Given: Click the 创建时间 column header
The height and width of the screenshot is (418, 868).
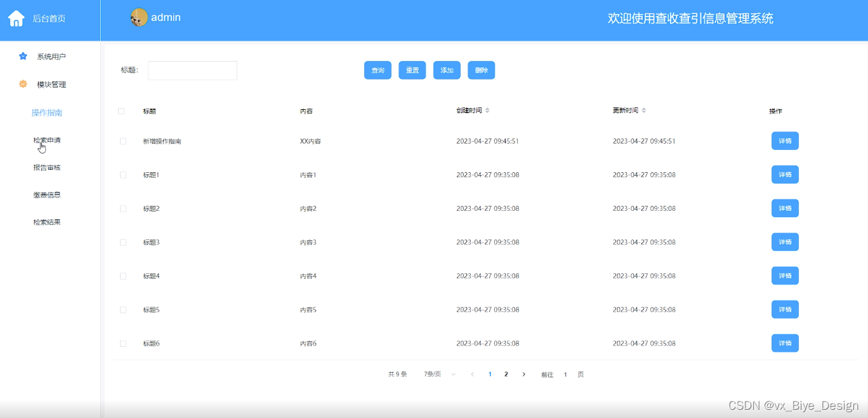Looking at the screenshot, I should (469, 111).
